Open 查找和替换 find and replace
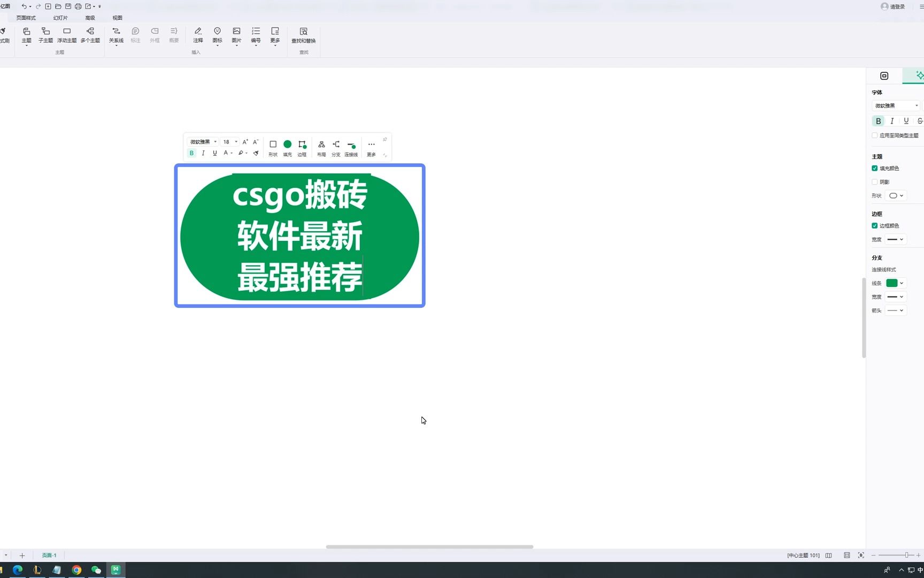 pos(303,35)
